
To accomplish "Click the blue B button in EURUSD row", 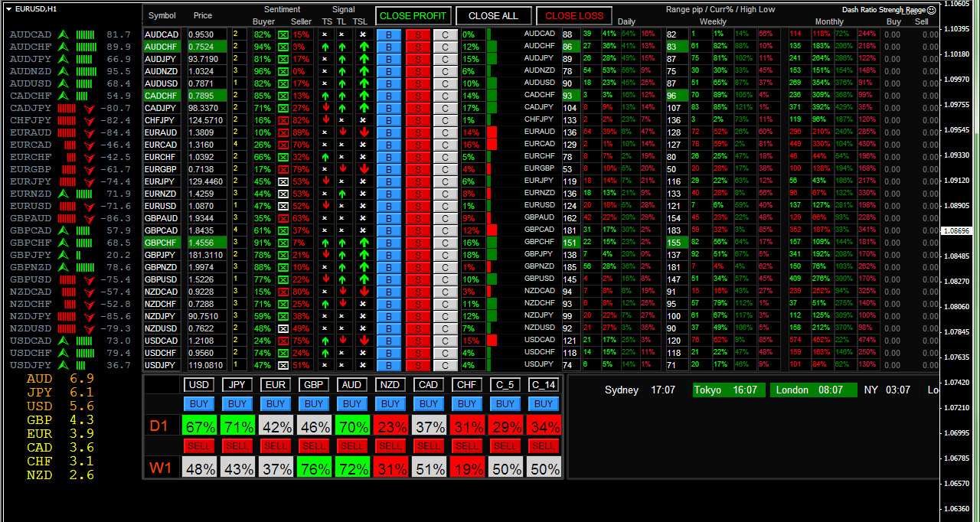I will pos(389,207).
